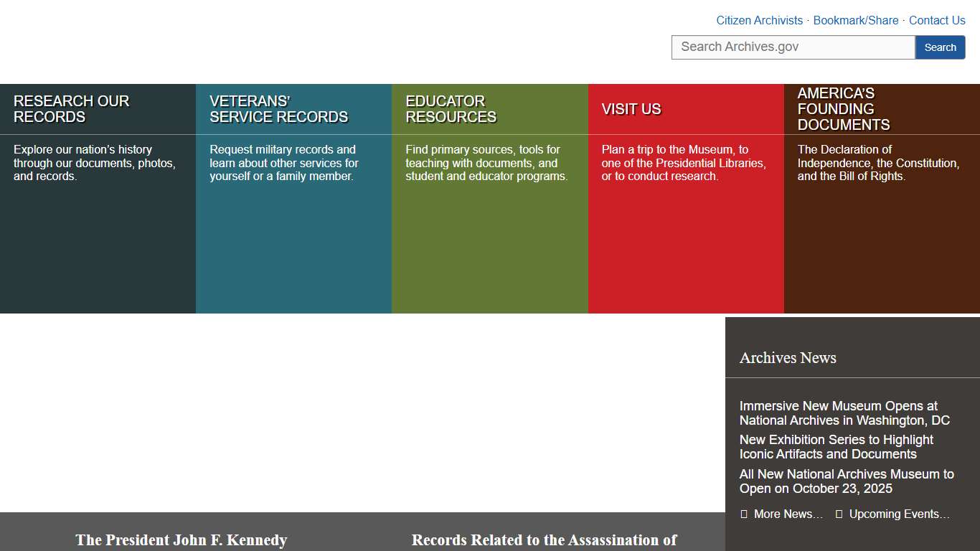
Task: Open the President John F. Kennedy article
Action: tap(182, 540)
